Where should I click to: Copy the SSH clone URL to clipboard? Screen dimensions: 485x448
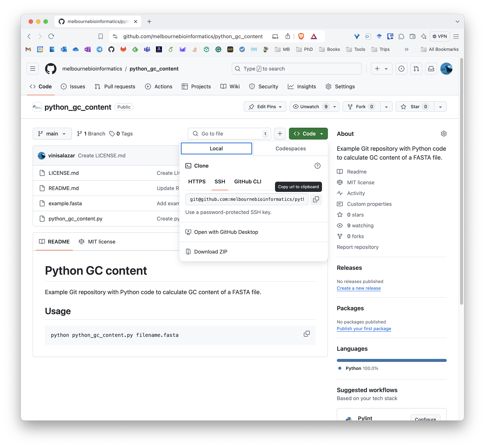[316, 199]
